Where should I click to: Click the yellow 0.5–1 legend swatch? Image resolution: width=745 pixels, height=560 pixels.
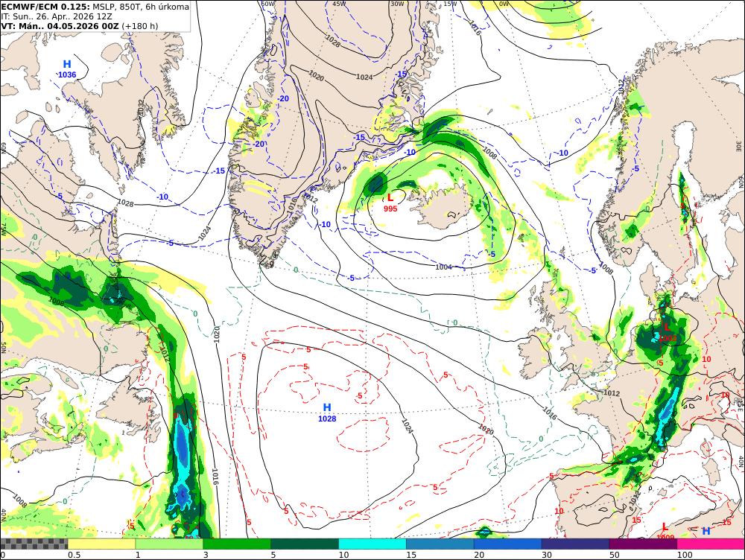[x=101, y=544]
